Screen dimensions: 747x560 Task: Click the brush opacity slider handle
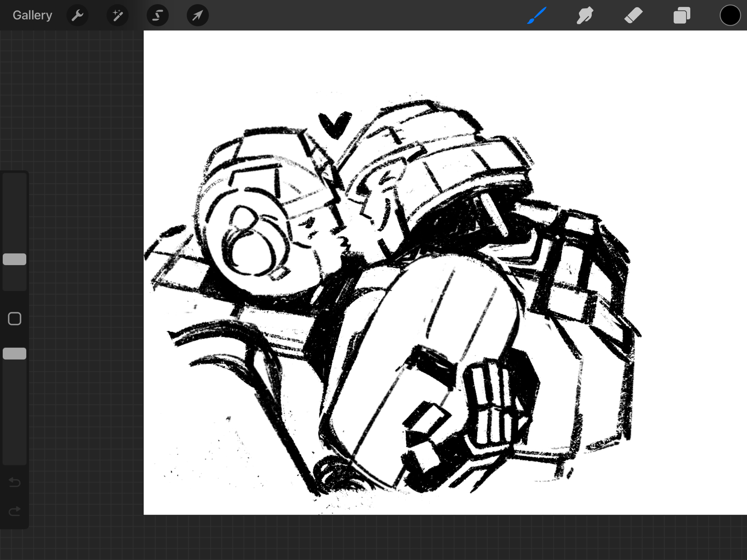point(15,354)
